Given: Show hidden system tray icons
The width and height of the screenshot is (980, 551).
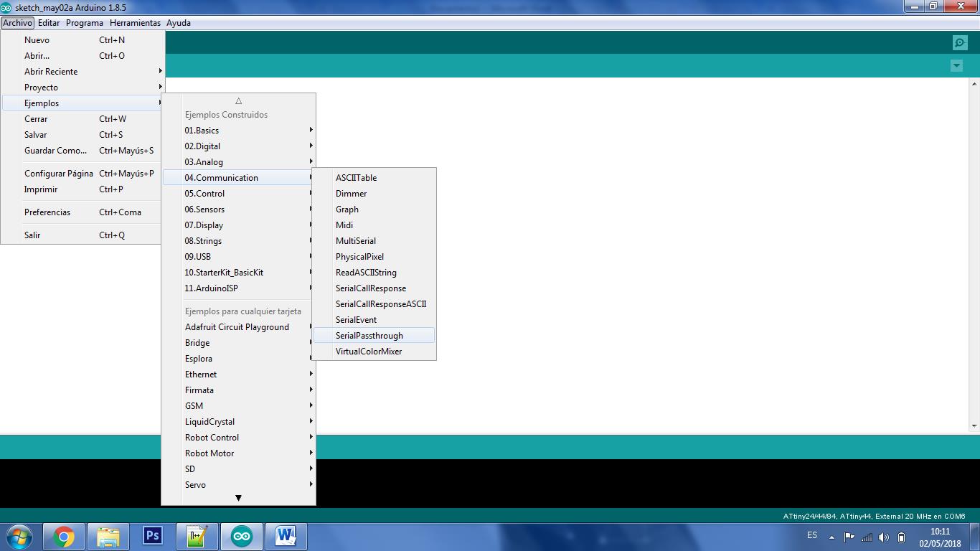Looking at the screenshot, I should click(x=831, y=537).
